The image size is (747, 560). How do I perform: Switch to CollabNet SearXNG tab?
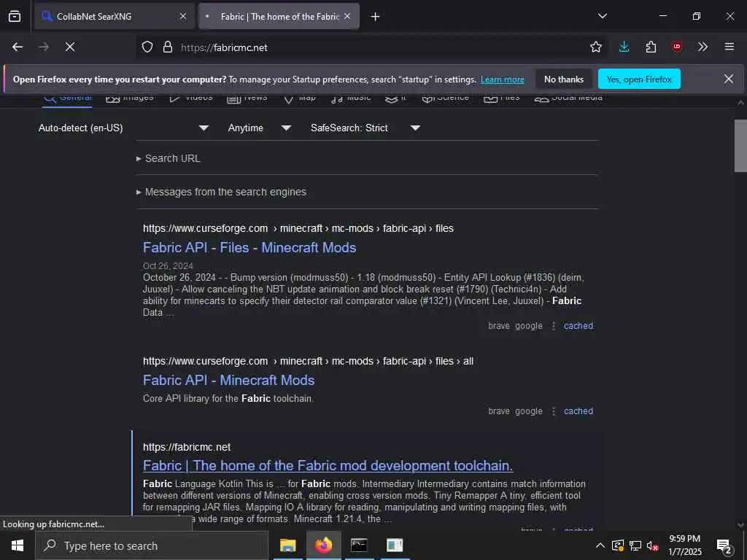click(115, 16)
